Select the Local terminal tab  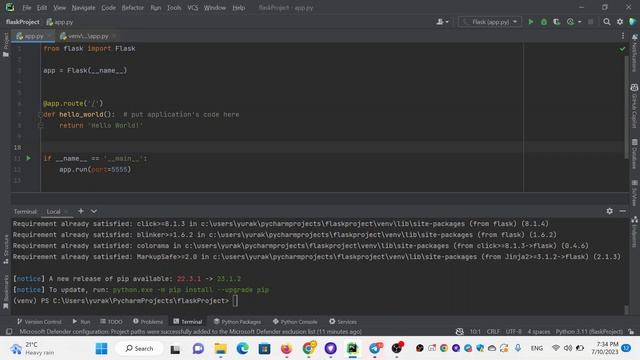pos(53,211)
